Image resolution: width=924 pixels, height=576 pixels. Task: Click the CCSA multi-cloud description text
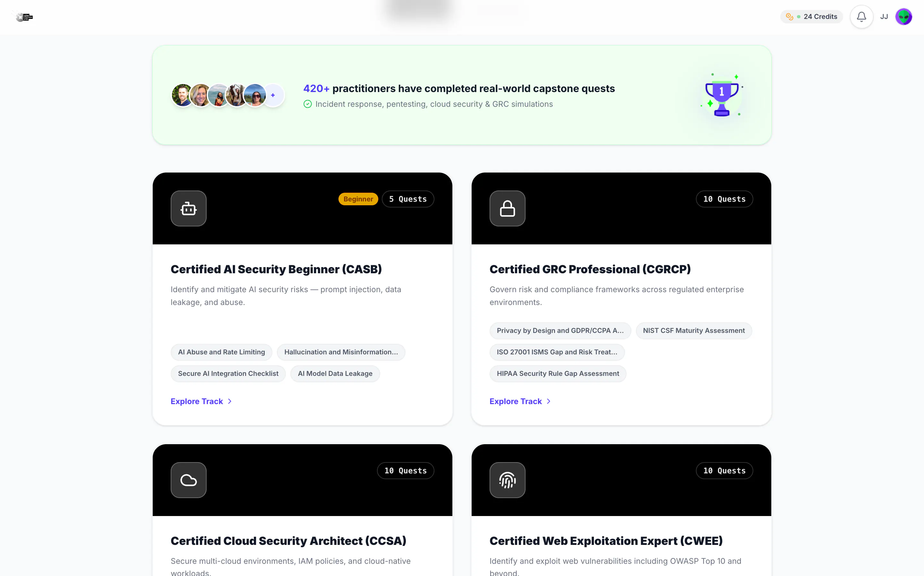[291, 566]
